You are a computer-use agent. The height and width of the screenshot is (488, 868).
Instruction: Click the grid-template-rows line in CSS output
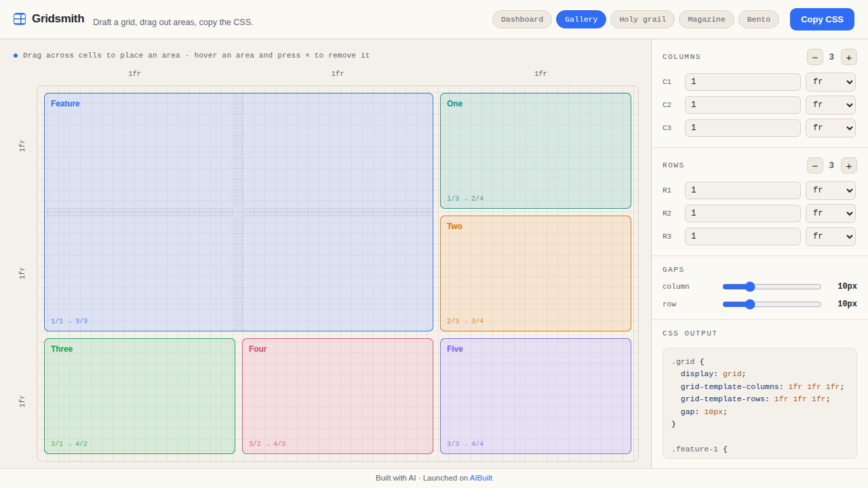point(755,399)
